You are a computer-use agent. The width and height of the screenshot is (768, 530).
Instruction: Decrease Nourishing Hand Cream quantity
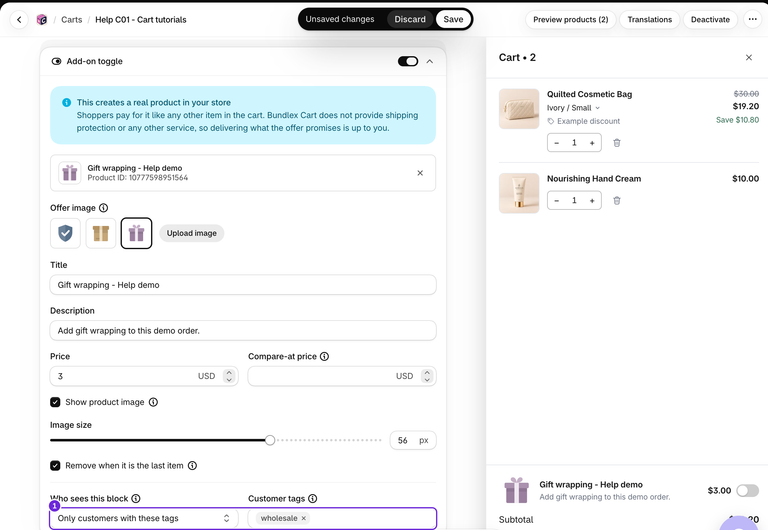(x=556, y=200)
